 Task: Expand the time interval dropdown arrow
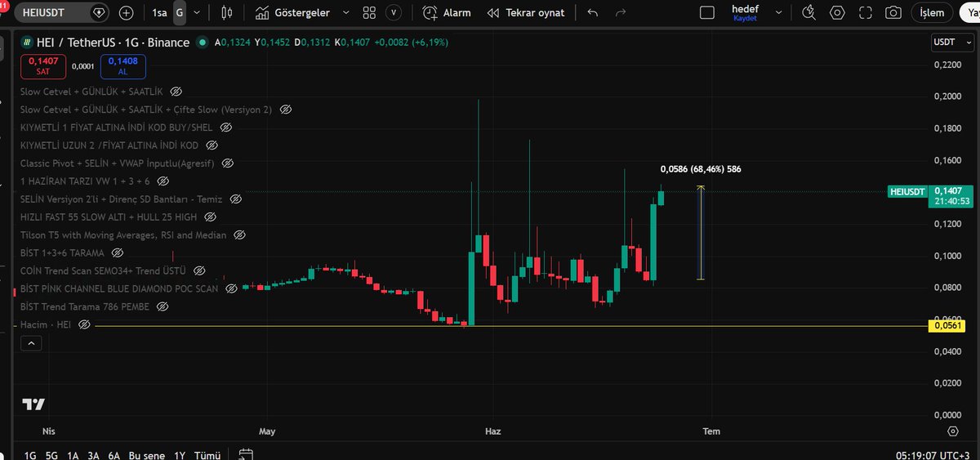[x=196, y=13]
